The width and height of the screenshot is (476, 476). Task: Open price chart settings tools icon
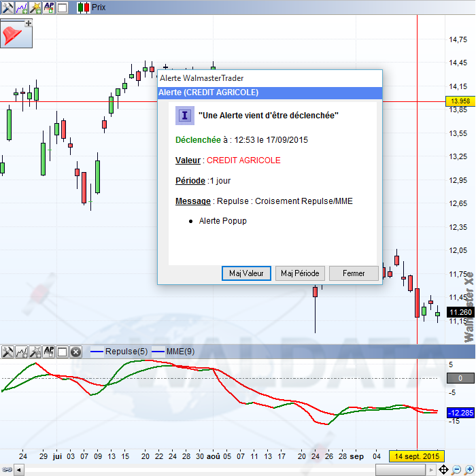point(7,7)
